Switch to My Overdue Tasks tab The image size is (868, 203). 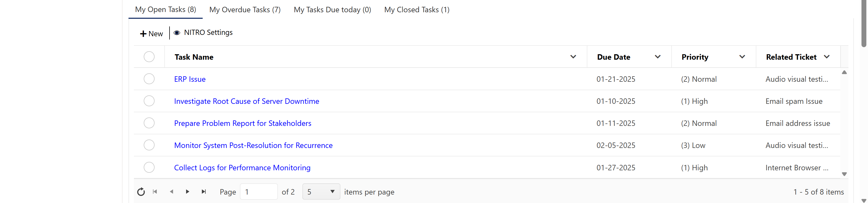(245, 10)
